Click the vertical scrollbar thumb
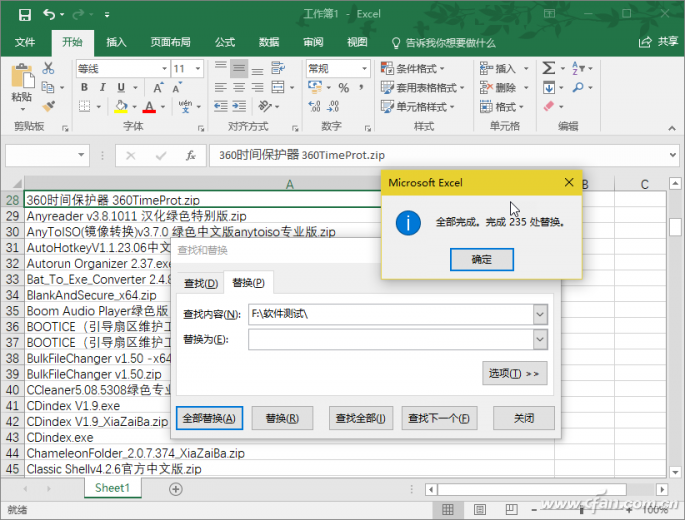685x520 pixels. pyautogui.click(x=675, y=226)
